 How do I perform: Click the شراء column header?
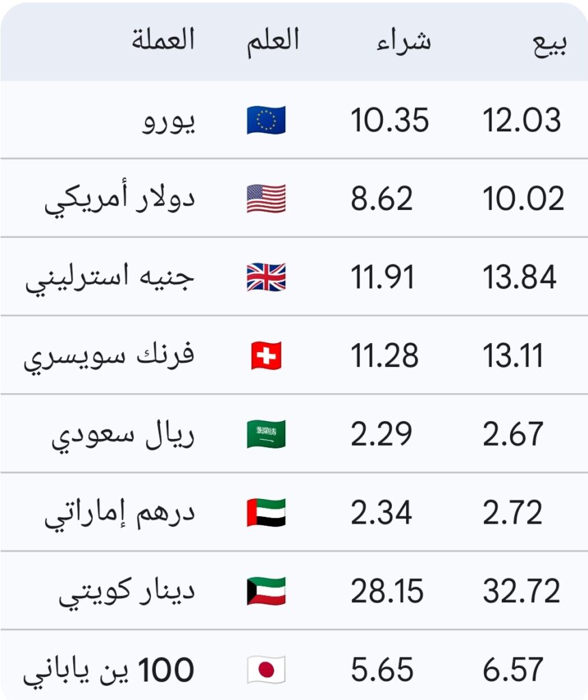403,41
